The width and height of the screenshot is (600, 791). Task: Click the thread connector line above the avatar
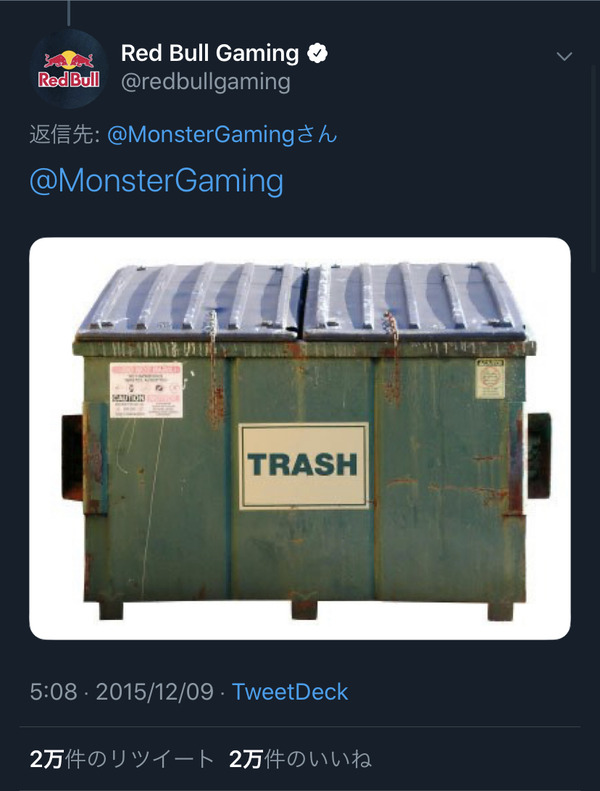tap(69, 13)
